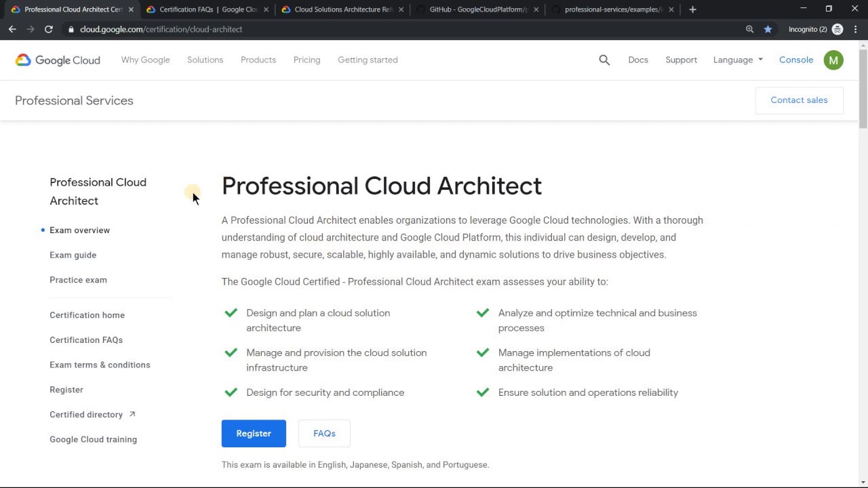Viewport: 868px width, 488px height.
Task: Open the Solutions menu
Action: tap(205, 60)
